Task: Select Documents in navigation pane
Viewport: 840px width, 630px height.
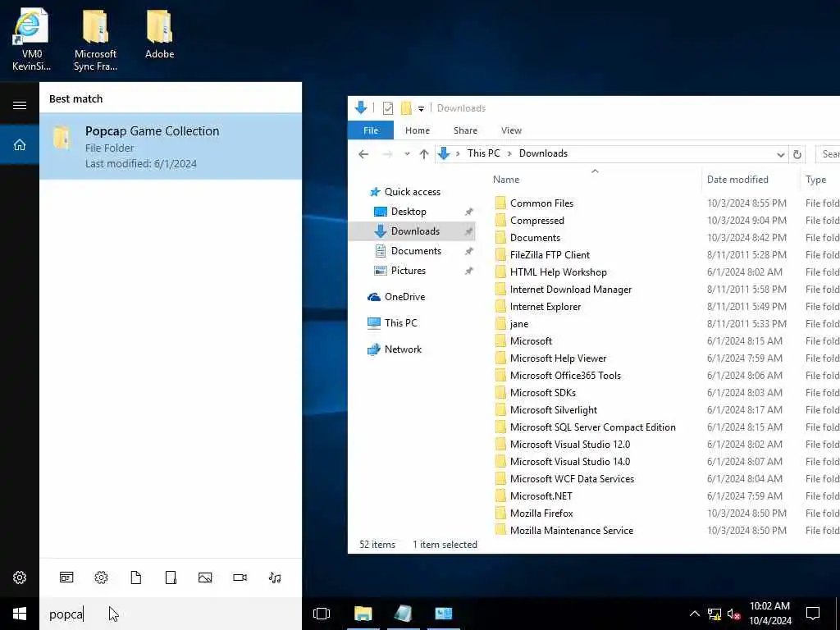Action: coord(416,251)
